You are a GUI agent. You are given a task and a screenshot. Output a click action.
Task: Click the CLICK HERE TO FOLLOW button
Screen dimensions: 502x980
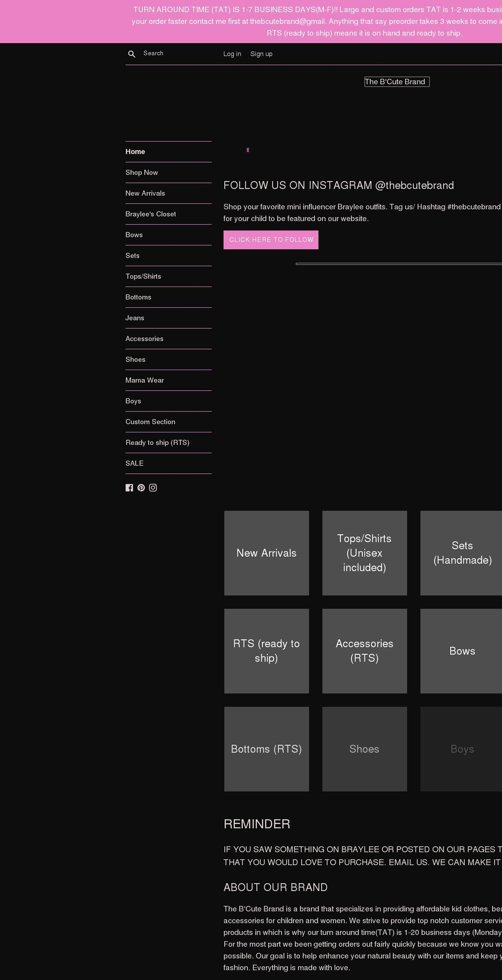(x=271, y=240)
